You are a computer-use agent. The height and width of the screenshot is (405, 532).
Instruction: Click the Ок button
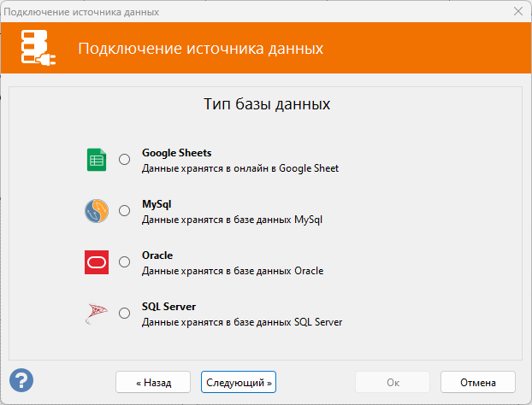pyautogui.click(x=393, y=382)
